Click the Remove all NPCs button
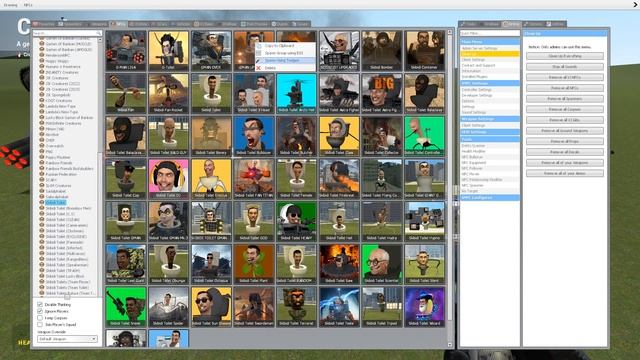The height and width of the screenshot is (360, 640). (565, 88)
